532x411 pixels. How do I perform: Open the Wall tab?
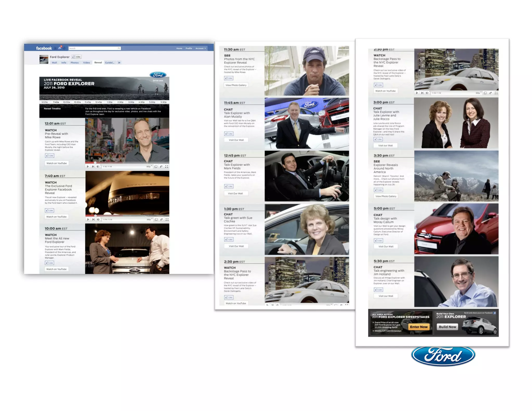pyautogui.click(x=54, y=63)
